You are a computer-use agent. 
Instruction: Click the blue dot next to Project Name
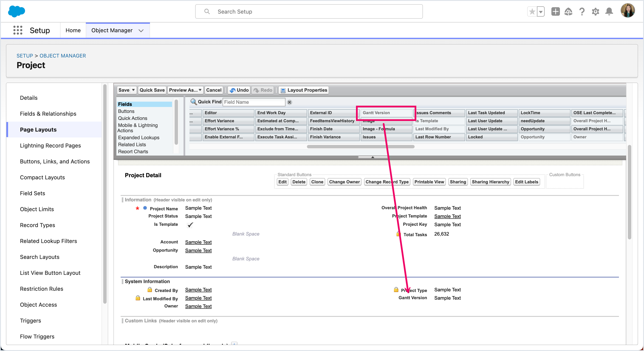coord(145,208)
